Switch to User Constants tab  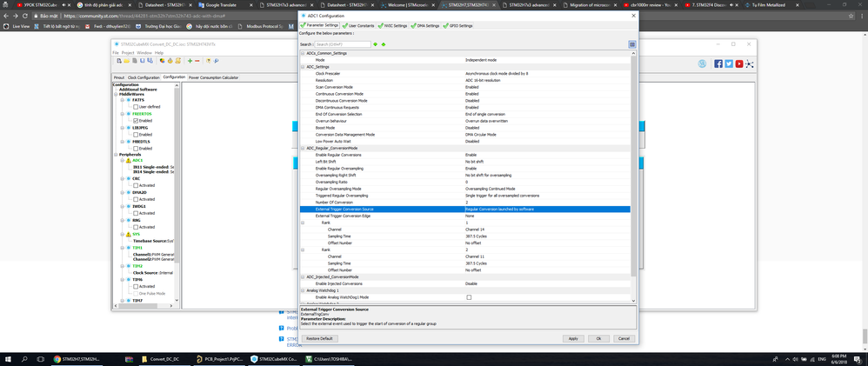point(358,26)
